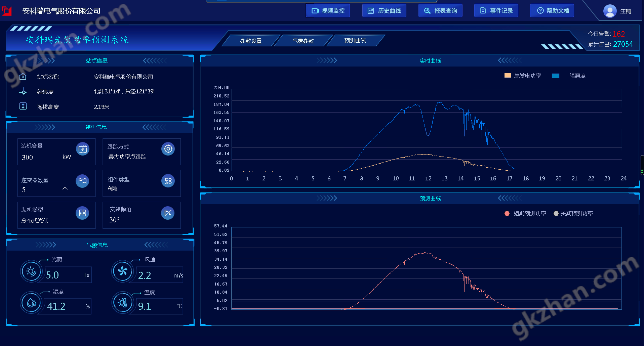Click humidity reading 41.2

[56, 306]
